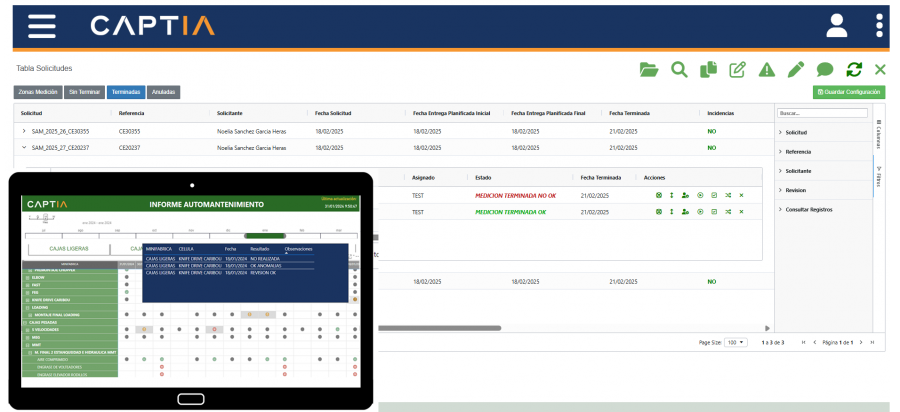Click the green X toolbar icon
Screen dimensions: 900x412
(880, 70)
